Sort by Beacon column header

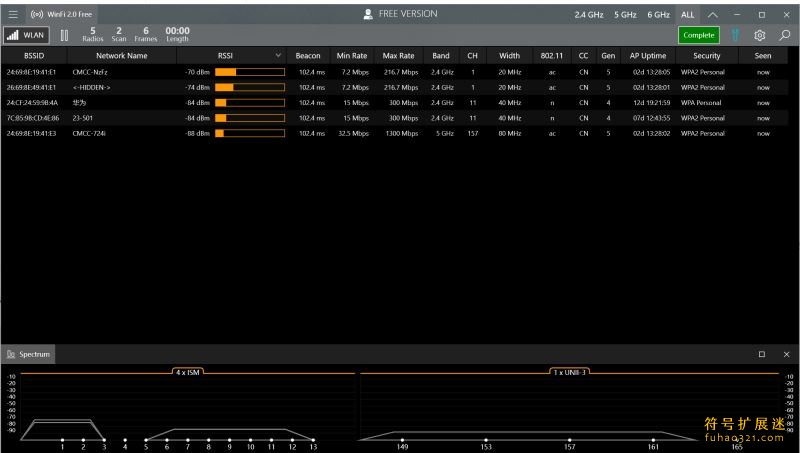click(308, 56)
